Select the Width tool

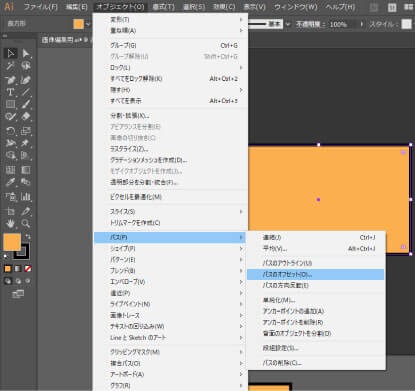(11, 143)
